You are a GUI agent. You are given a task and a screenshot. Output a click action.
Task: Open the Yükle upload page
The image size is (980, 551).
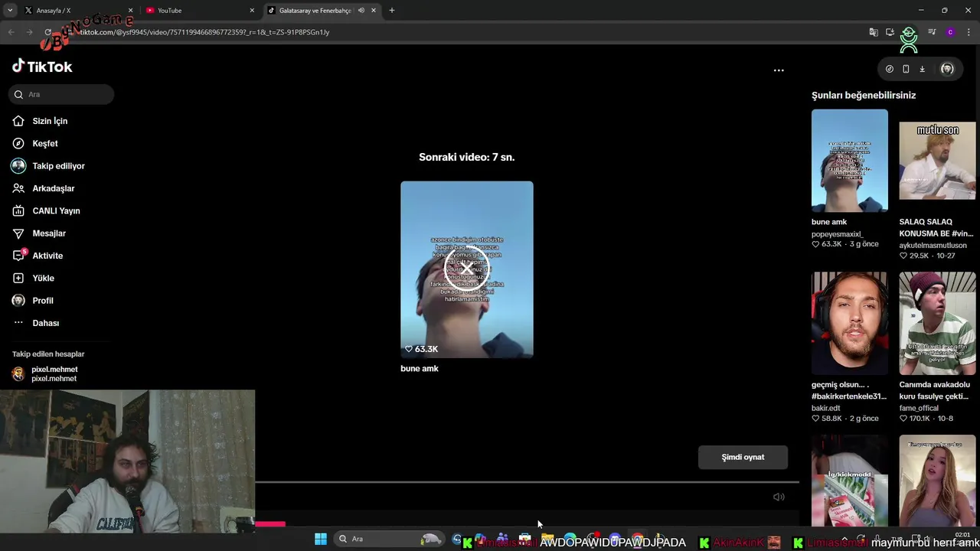(43, 278)
